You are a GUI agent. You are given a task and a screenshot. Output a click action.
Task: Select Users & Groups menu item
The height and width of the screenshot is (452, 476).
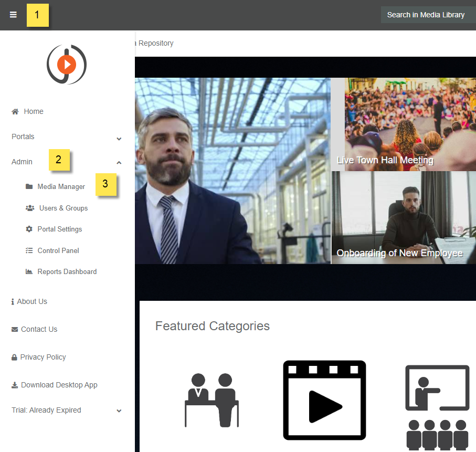click(63, 208)
